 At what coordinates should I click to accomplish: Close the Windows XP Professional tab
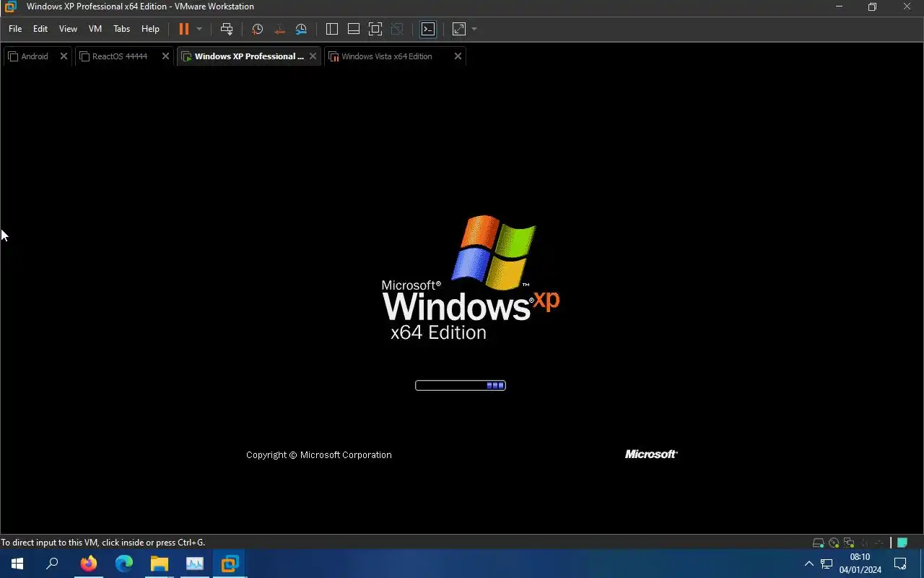pyautogui.click(x=313, y=56)
